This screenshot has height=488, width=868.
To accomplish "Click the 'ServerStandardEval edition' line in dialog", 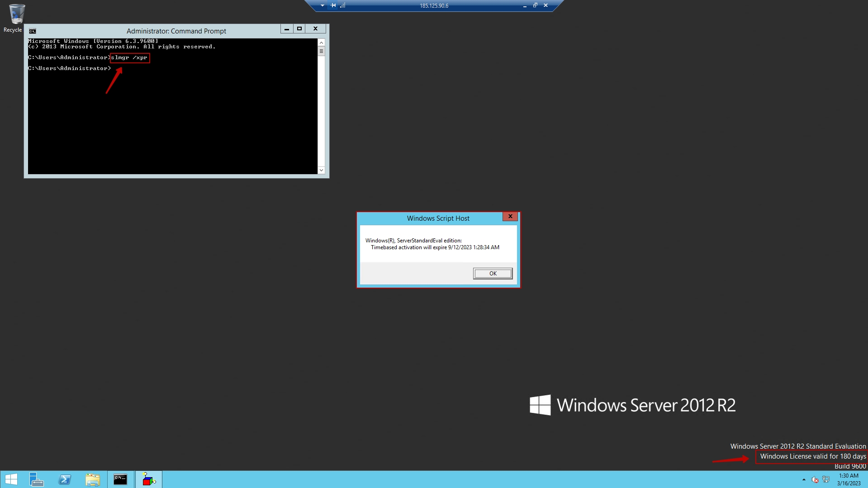I will (x=413, y=241).
